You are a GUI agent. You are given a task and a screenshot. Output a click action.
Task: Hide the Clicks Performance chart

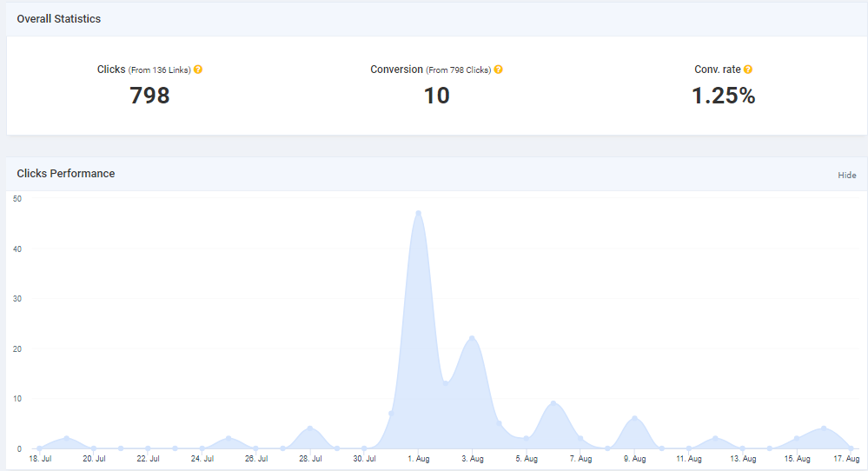(x=846, y=175)
